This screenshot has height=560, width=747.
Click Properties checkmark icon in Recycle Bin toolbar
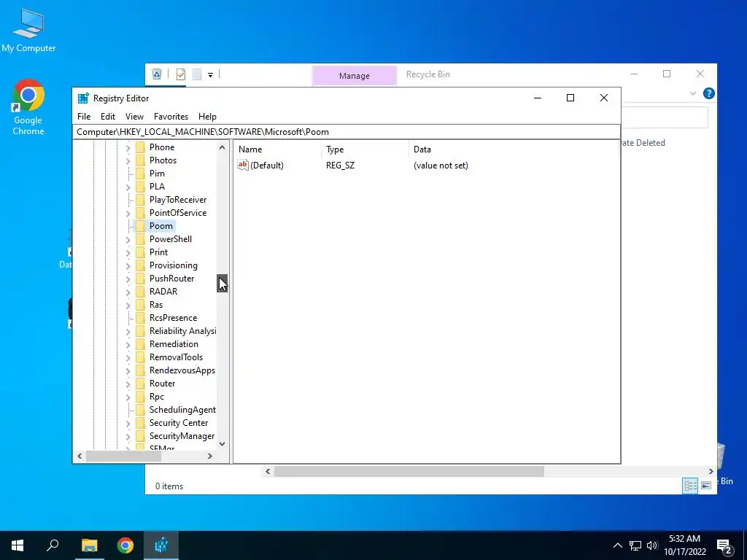tap(181, 74)
